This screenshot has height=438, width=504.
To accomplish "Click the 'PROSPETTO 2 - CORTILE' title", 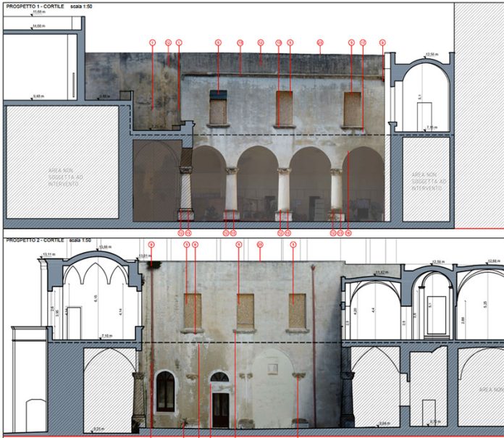I will point(35,240).
